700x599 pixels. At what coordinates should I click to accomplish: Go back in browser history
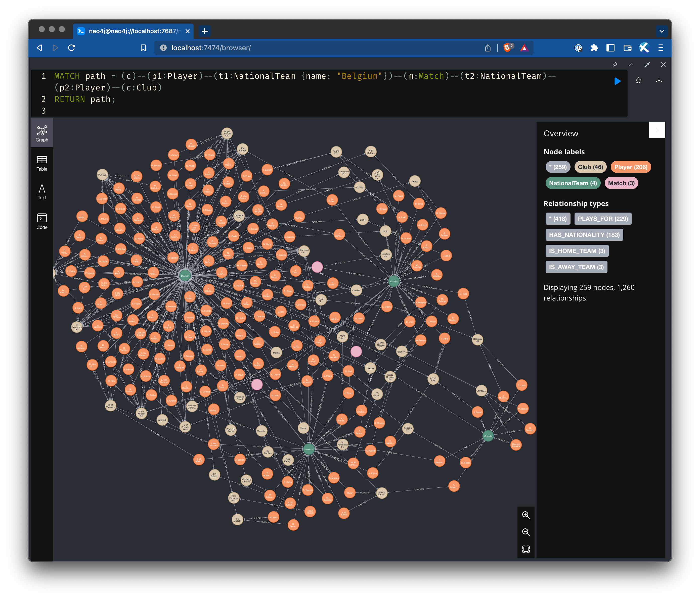point(39,48)
